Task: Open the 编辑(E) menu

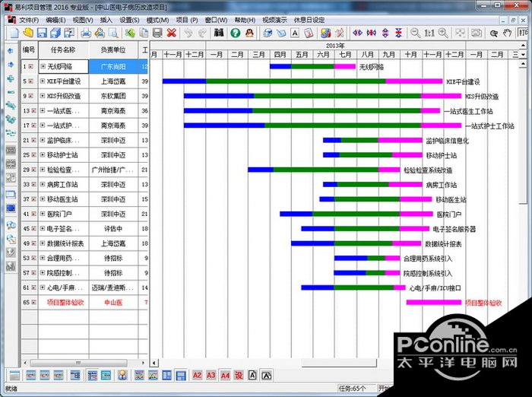Action: [55, 20]
